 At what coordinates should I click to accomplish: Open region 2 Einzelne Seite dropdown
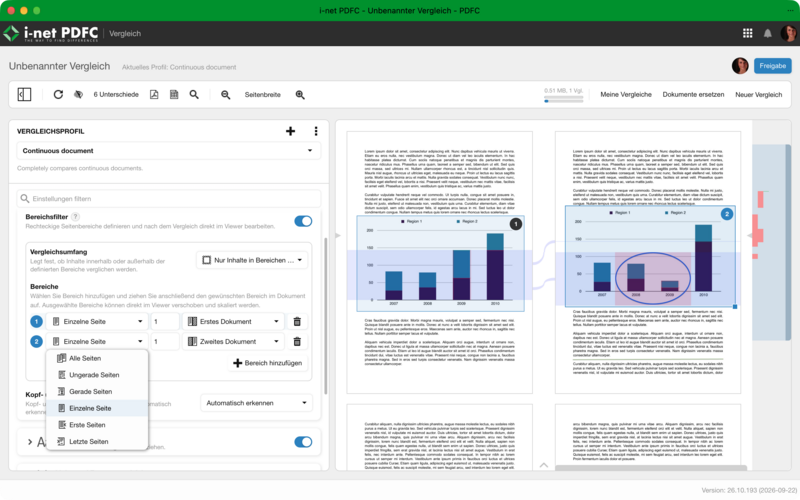point(97,341)
